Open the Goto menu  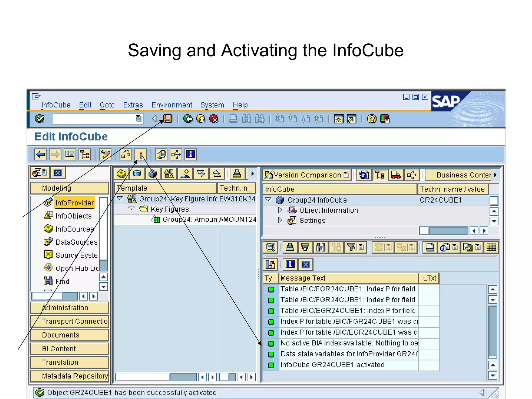coord(107,105)
